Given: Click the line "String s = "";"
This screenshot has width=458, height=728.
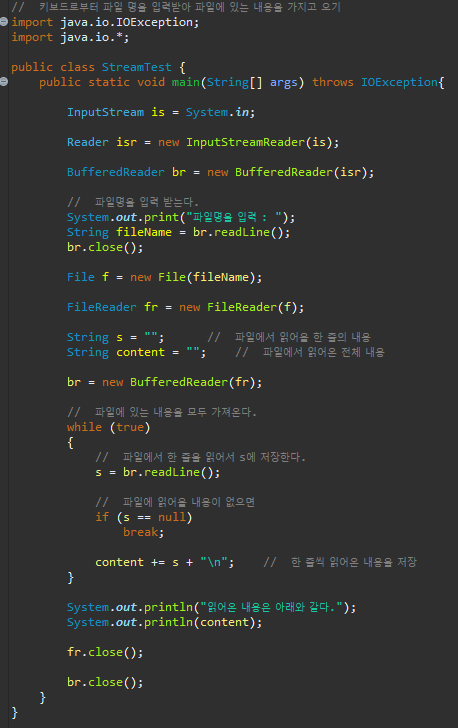Looking at the screenshot, I should [115, 337].
